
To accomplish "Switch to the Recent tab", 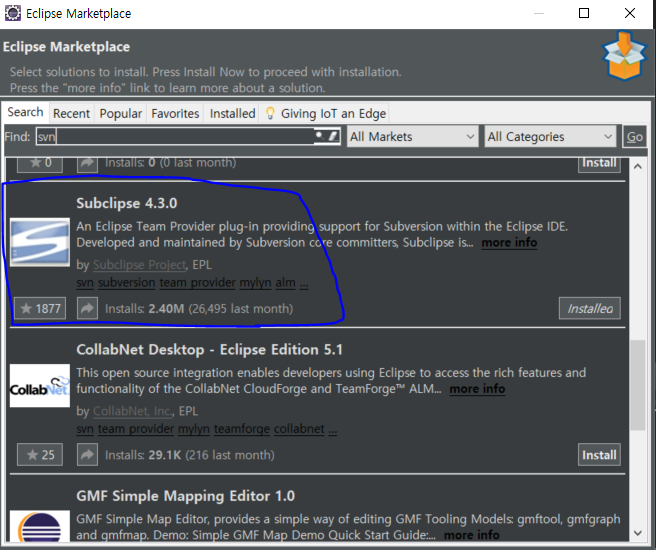I will click(x=72, y=113).
